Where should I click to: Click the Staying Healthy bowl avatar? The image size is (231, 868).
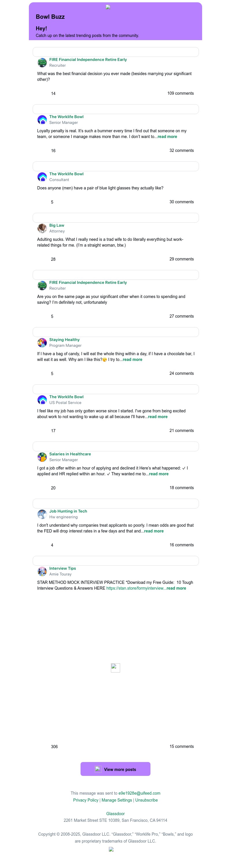(x=42, y=343)
